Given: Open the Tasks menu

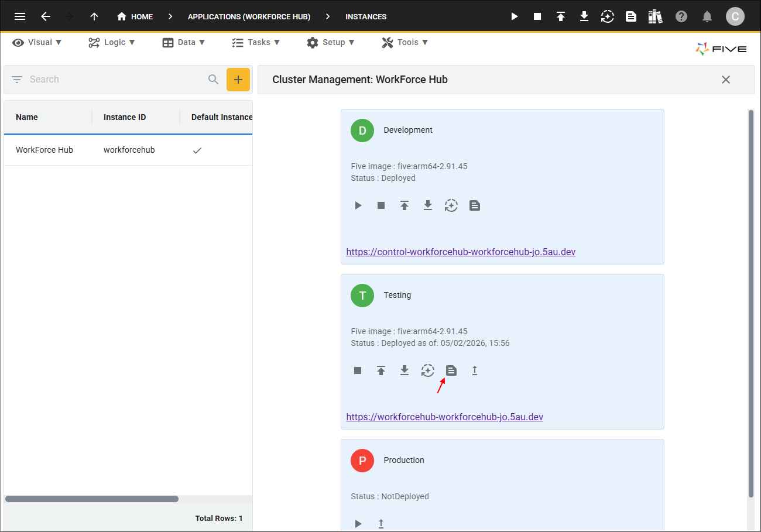Looking at the screenshot, I should pyautogui.click(x=256, y=42).
